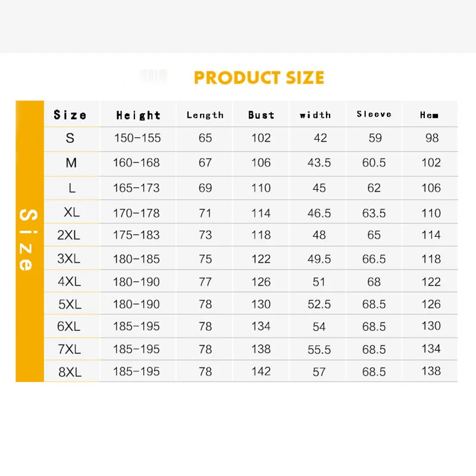Click the 60.5 sleeve value
Viewport: 476px width, 476px height.
(x=374, y=162)
